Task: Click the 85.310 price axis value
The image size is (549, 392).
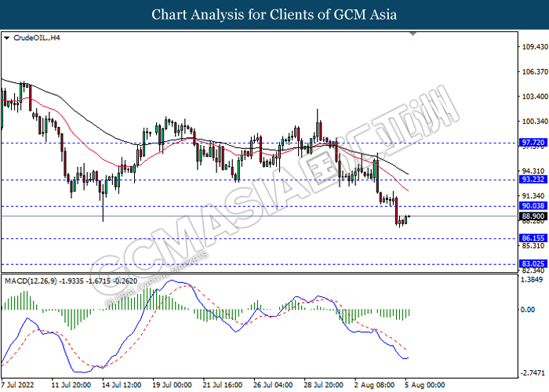Action: tap(533, 246)
